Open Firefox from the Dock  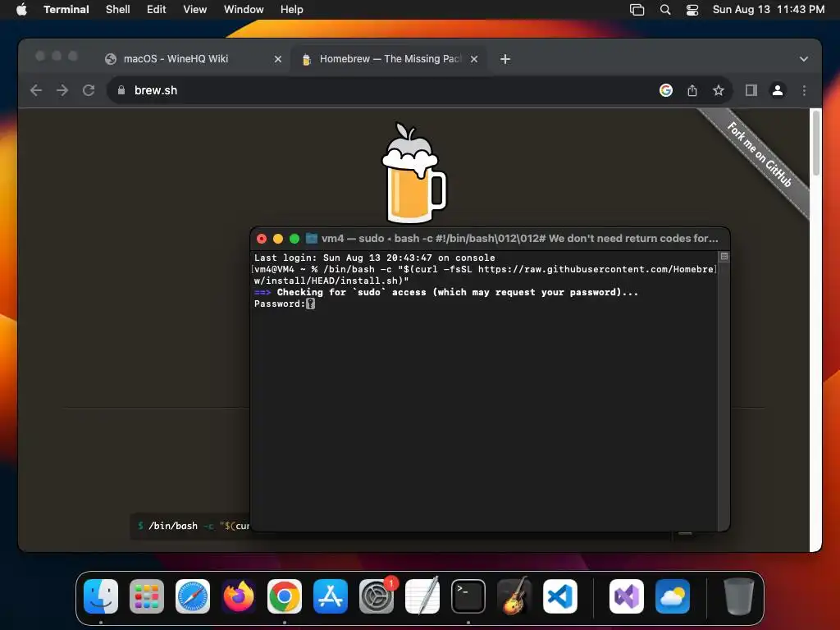point(239,596)
